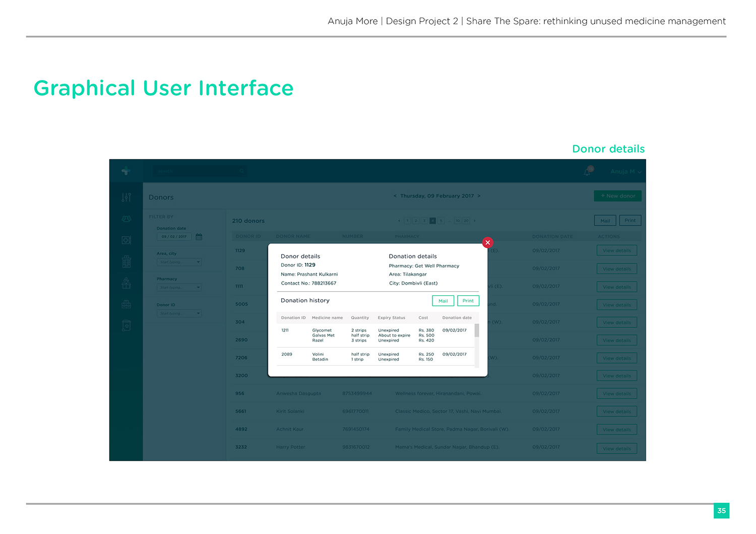Open the recycle bin sidebar icon
The width and height of the screenshot is (756, 534).
(126, 325)
